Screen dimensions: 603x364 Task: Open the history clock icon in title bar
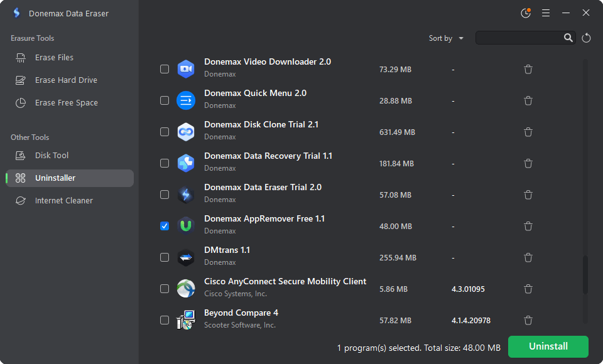pos(526,13)
